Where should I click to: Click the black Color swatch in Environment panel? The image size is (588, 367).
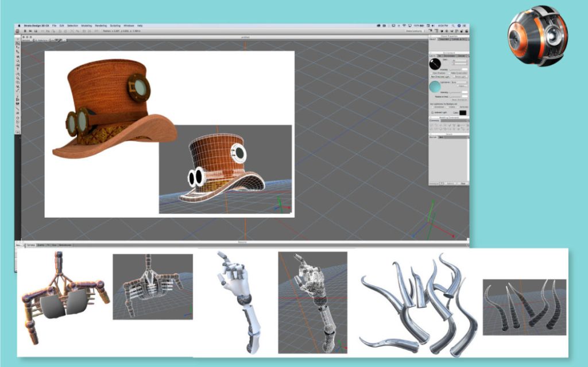[x=463, y=113]
